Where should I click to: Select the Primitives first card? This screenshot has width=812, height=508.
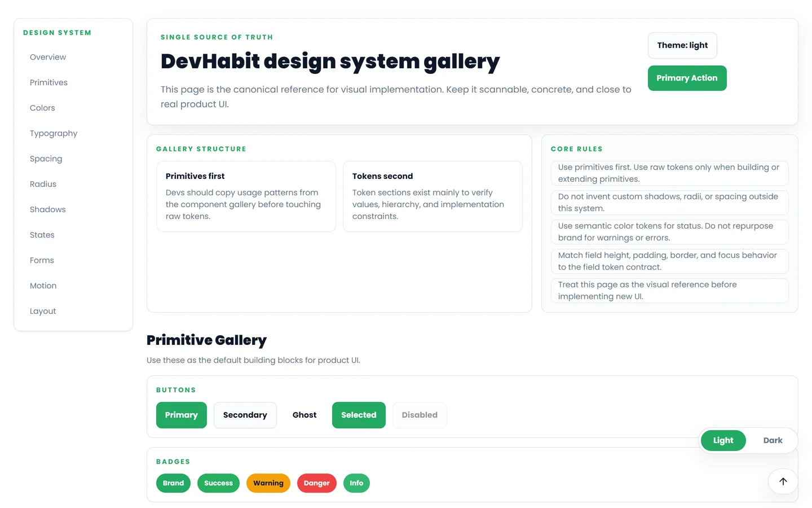(x=246, y=196)
